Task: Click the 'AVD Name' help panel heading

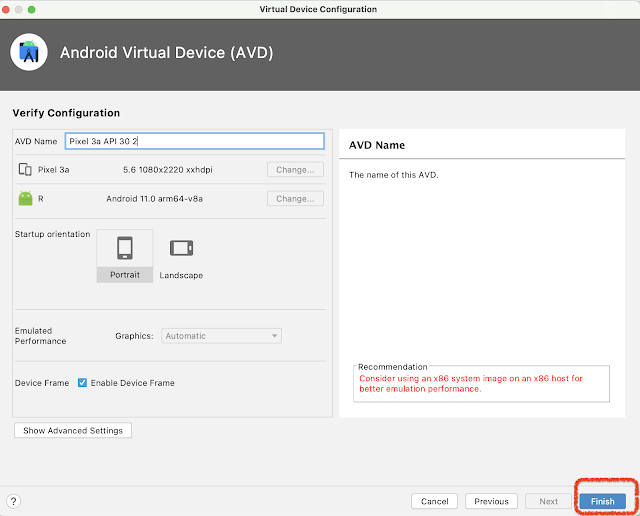Action: pyautogui.click(x=377, y=145)
